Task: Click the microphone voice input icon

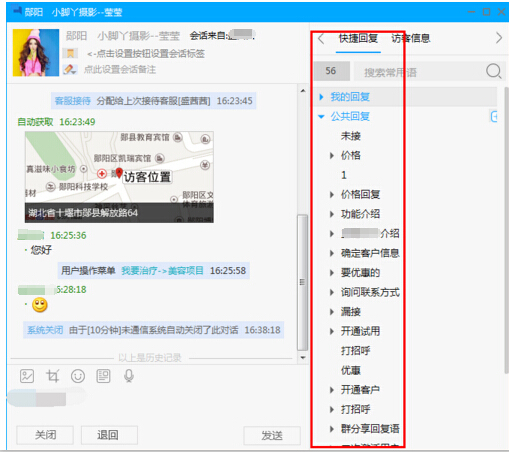Action: tap(129, 376)
